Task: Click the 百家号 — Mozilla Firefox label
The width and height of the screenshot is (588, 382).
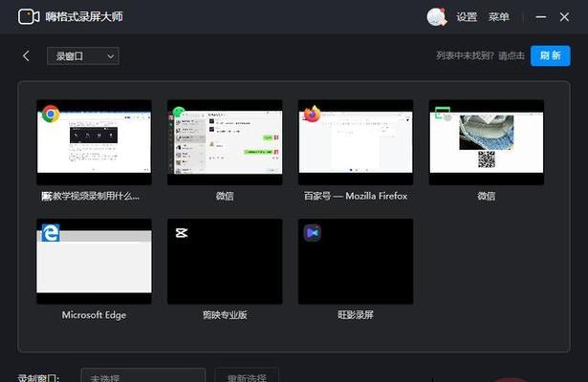Action: click(356, 196)
